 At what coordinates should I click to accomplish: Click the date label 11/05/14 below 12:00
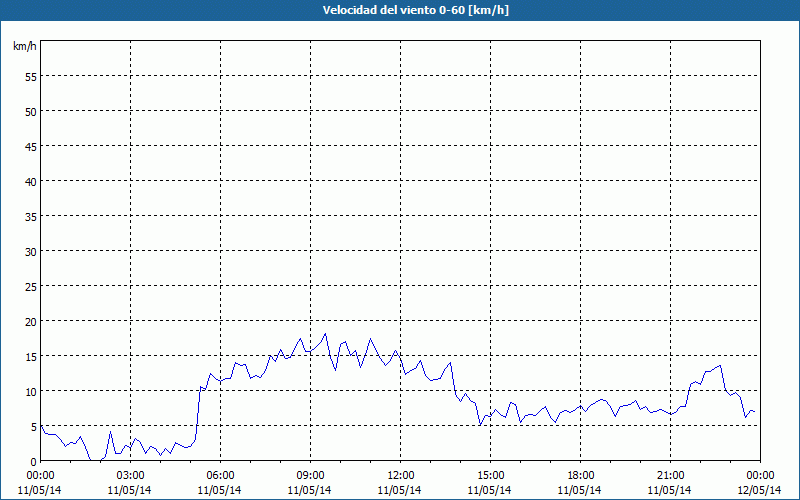399,490
